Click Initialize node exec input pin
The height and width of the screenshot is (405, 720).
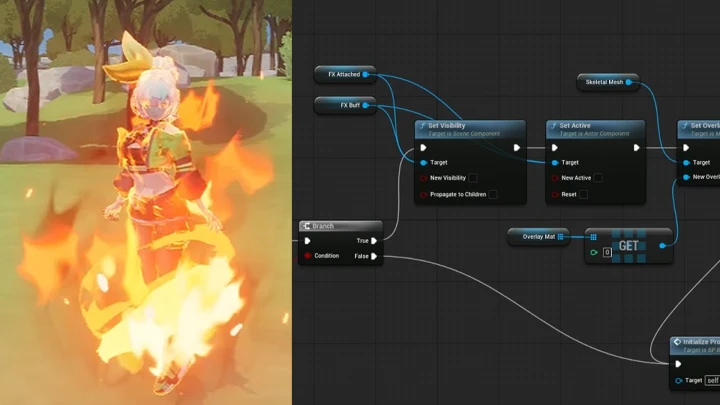(678, 364)
